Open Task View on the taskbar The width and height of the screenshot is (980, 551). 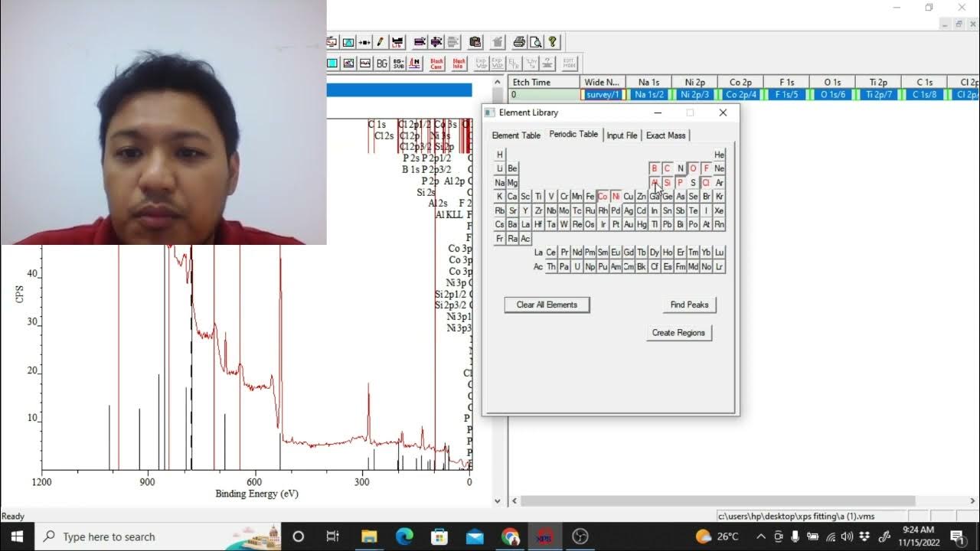[332, 536]
